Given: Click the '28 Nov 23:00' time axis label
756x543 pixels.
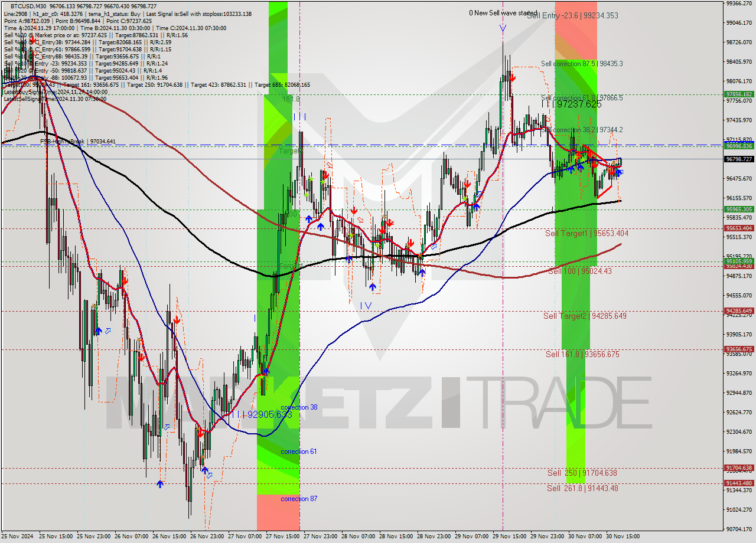Looking at the screenshot, I should (x=434, y=537).
